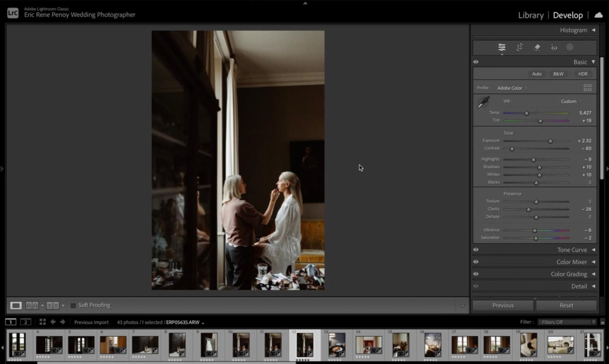
Task: Switch to grid view icon in filmstrip bar
Action: [43, 322]
